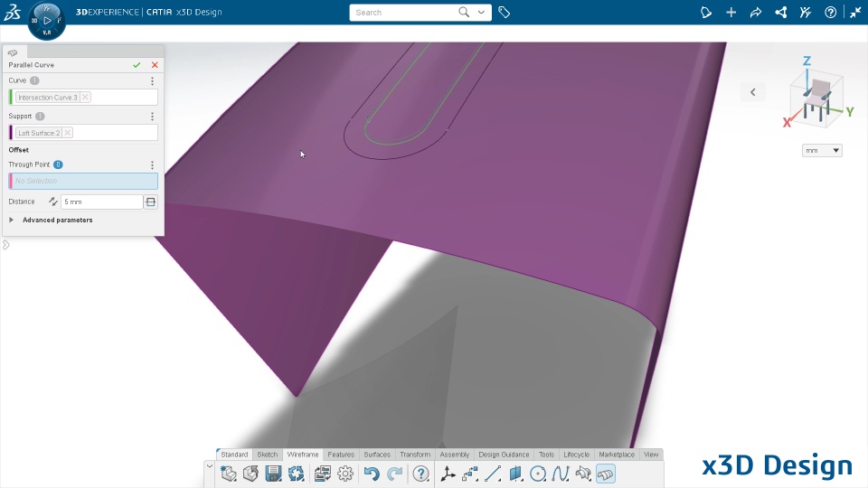The image size is (868, 488).
Task: Switch to the Standard tab
Action: pyautogui.click(x=234, y=455)
